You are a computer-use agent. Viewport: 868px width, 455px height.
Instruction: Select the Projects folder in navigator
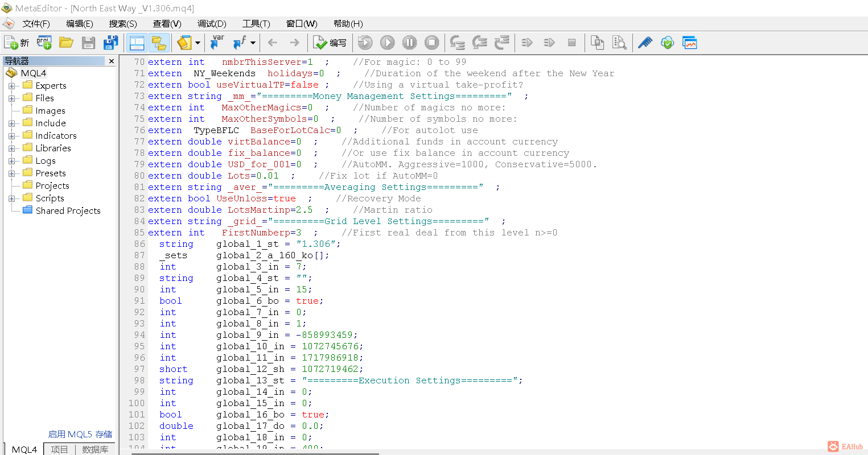point(52,185)
